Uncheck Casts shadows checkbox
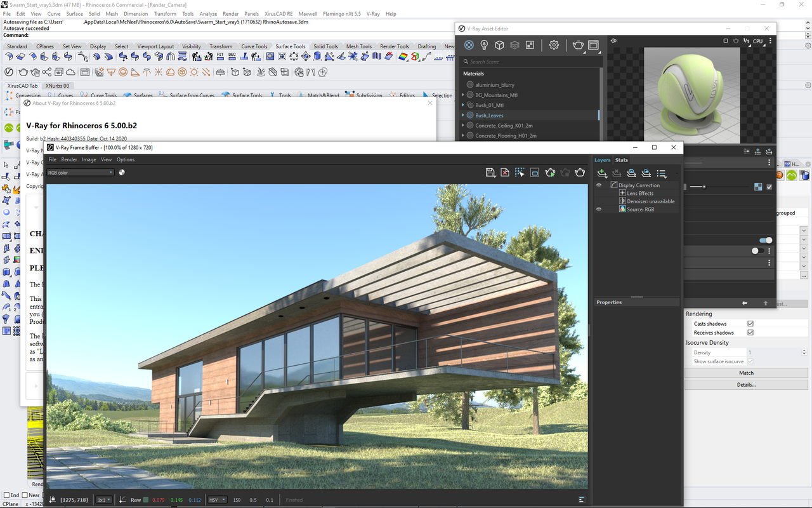The width and height of the screenshot is (812, 508). (750, 324)
